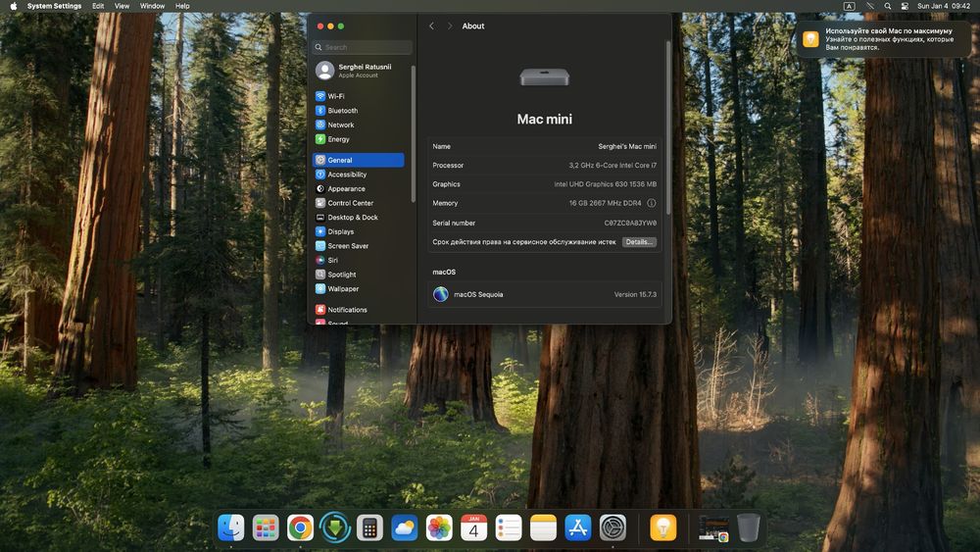Image resolution: width=980 pixels, height=552 pixels.
Task: Open Spotlight search in the menu bar
Action: coord(888,6)
